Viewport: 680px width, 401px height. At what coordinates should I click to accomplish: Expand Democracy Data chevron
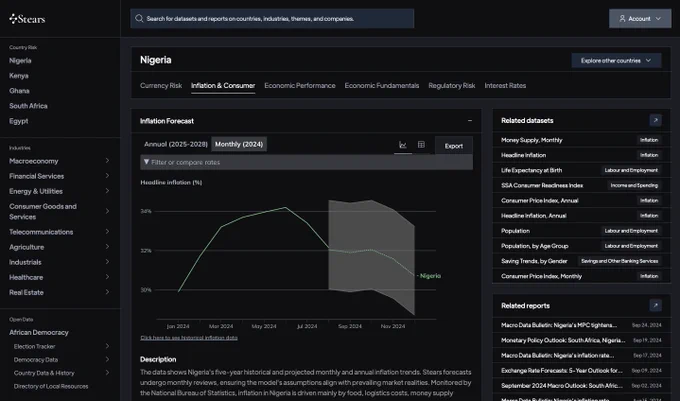coord(107,359)
